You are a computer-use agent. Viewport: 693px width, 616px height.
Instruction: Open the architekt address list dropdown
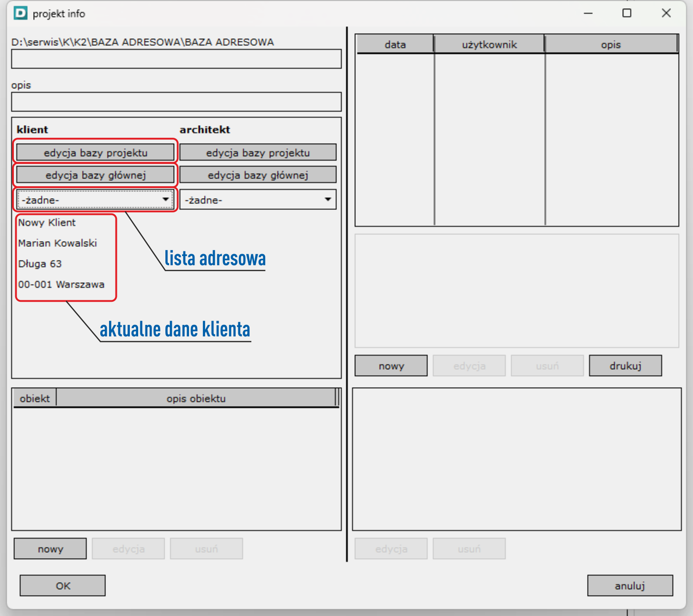pyautogui.click(x=328, y=200)
